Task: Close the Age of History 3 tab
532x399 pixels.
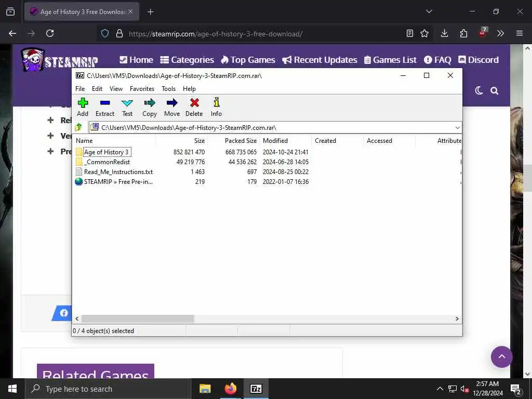Action: (x=130, y=11)
